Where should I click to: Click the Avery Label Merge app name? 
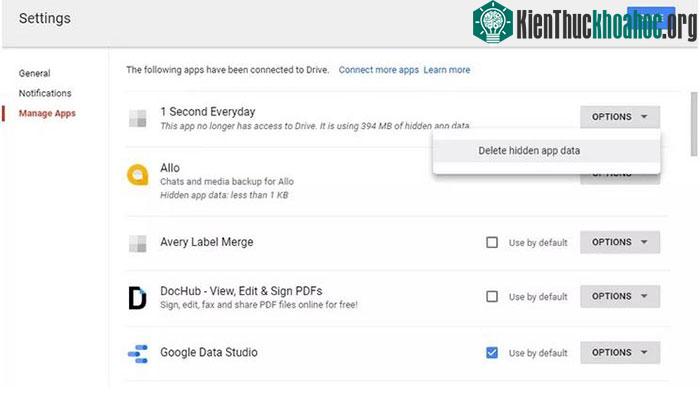[207, 242]
